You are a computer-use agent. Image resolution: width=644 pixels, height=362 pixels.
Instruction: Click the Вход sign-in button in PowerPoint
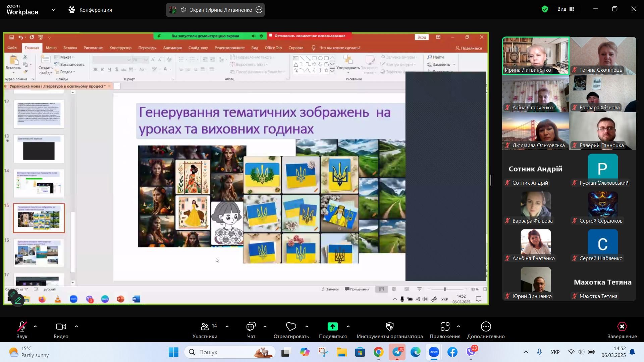(422, 37)
